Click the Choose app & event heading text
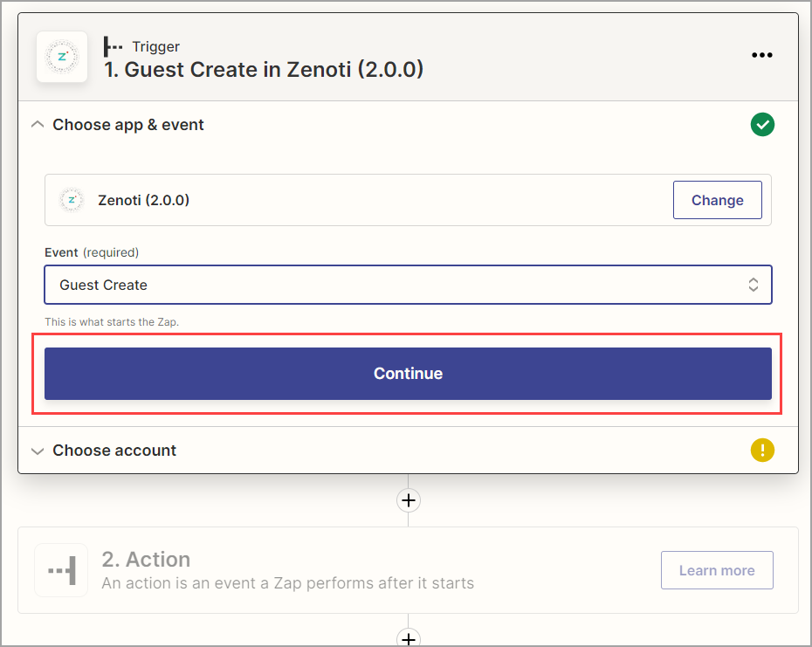The image size is (812, 647). [128, 125]
